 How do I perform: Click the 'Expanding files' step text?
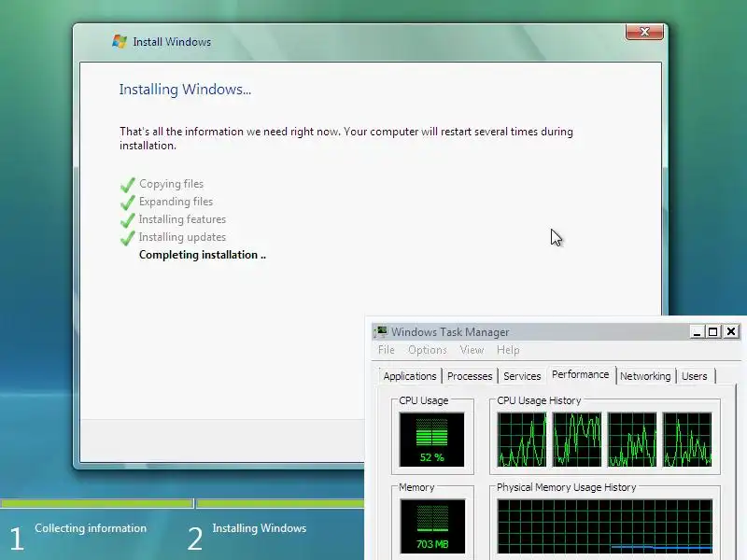click(x=176, y=202)
